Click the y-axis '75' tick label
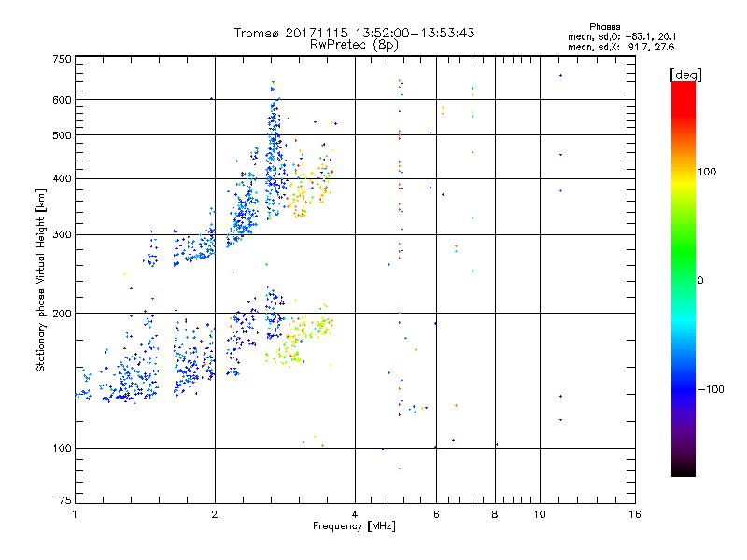The height and width of the screenshot is (560, 747). 65,500
